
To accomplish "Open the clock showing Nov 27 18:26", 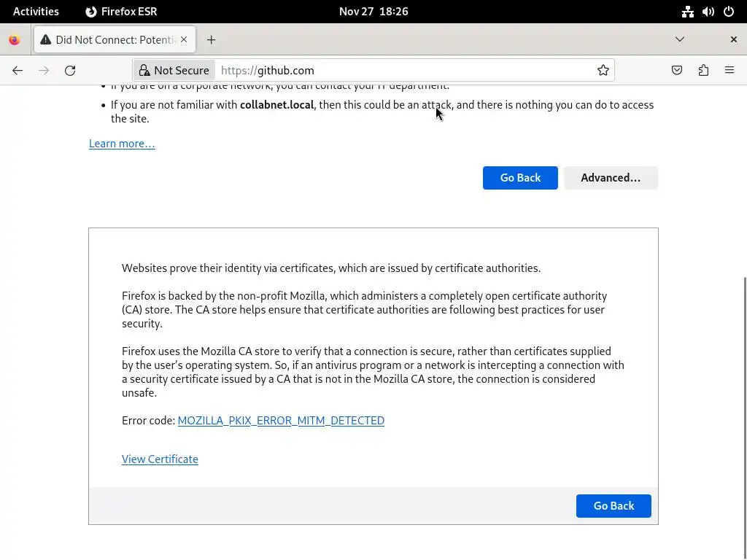I will (x=373, y=12).
